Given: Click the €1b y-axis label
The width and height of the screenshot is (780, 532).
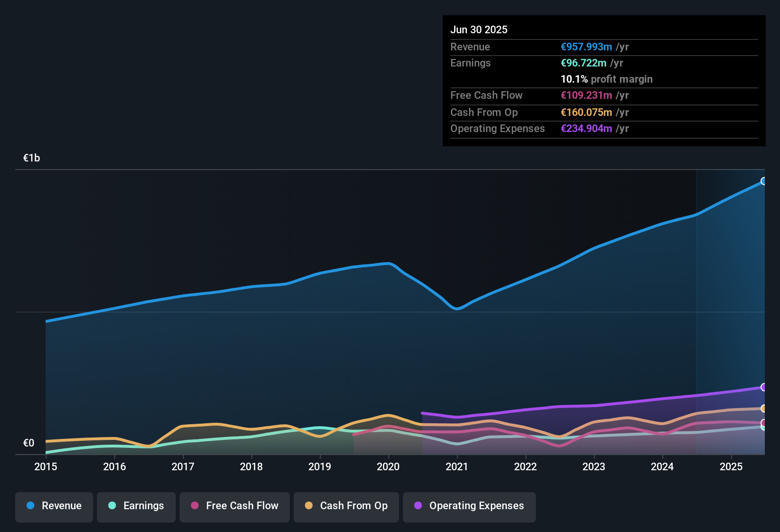Looking at the screenshot, I should click(31, 158).
